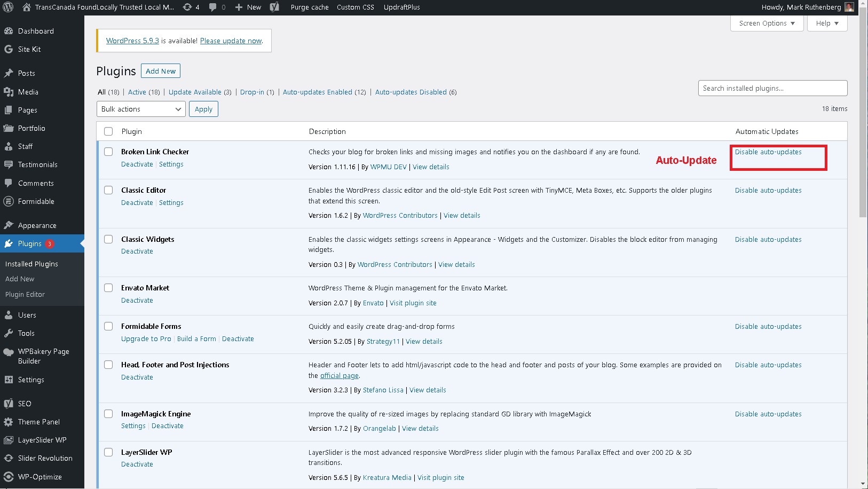View details of Classic Editor plugin
This screenshot has height=489, width=868.
[462, 216]
